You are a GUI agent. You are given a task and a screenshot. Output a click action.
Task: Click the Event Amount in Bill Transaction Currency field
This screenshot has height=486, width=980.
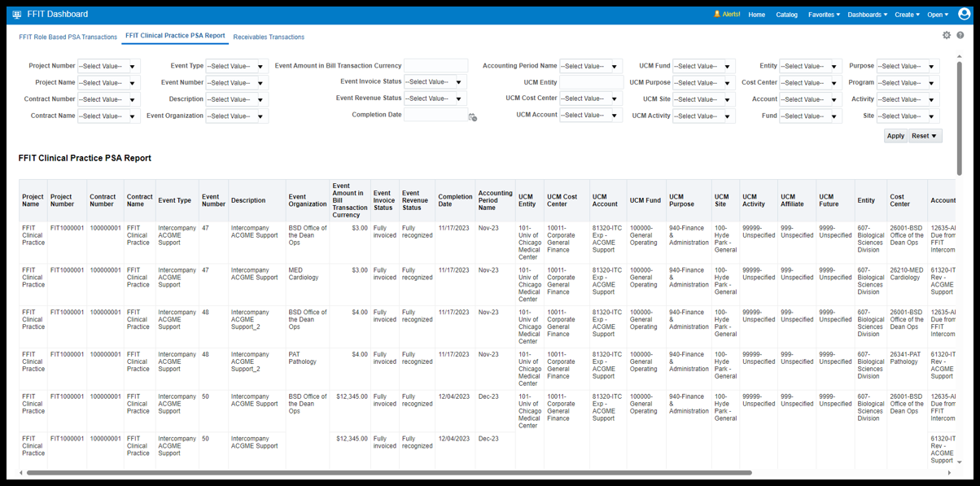436,66
